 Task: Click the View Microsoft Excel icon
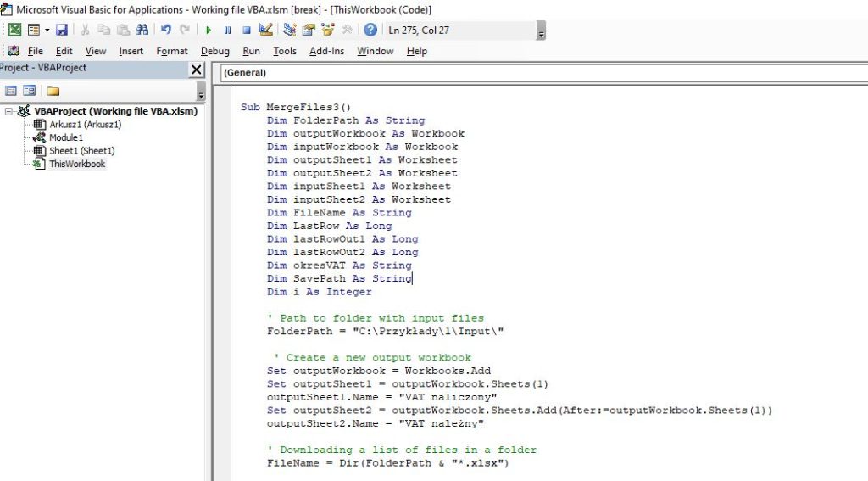pos(14,30)
